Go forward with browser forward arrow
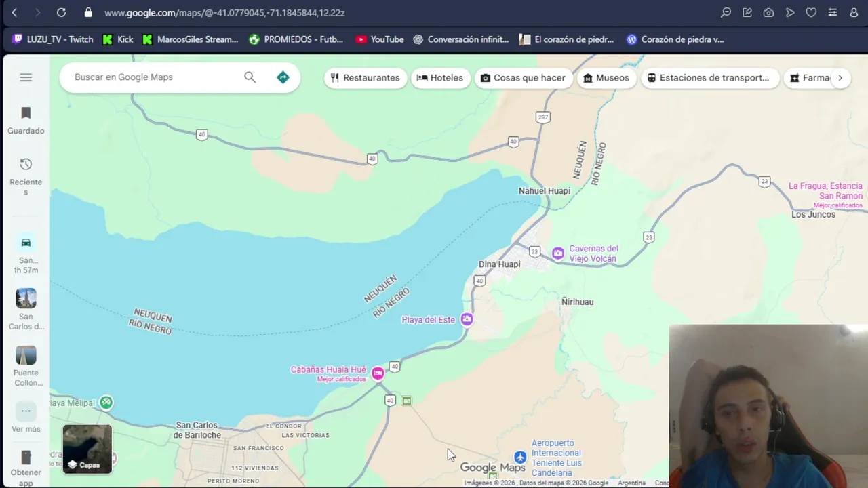Viewport: 868px width, 488px height. [37, 12]
